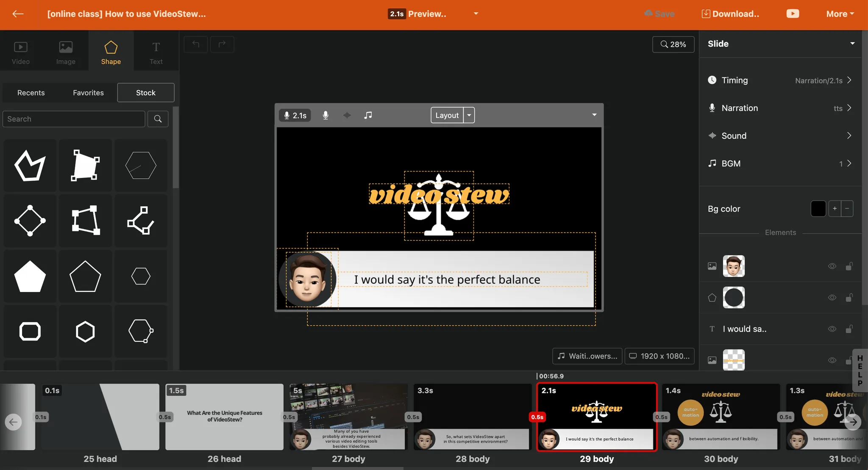868x470 pixels.
Task: Open Narration settings row
Action: tap(780, 108)
